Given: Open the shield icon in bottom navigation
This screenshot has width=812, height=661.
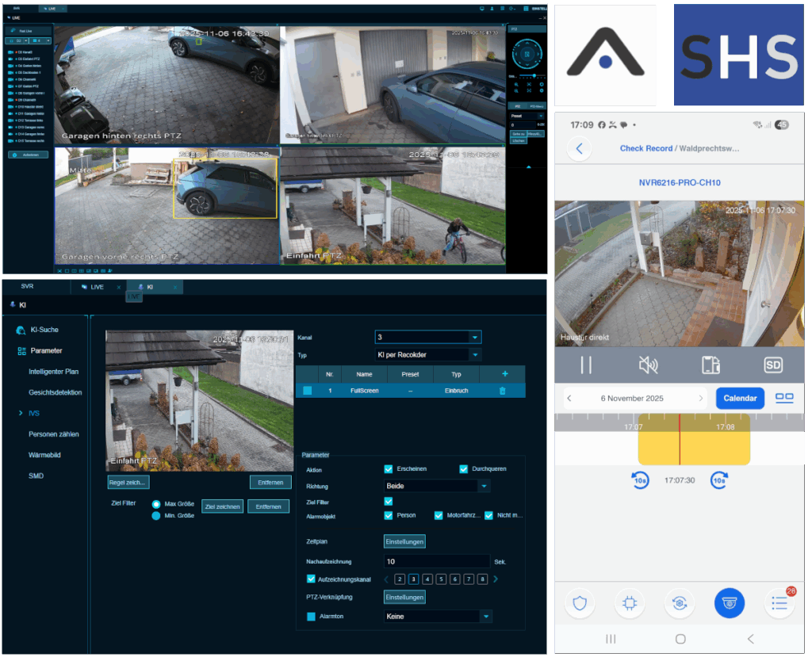Looking at the screenshot, I should pos(580,603).
